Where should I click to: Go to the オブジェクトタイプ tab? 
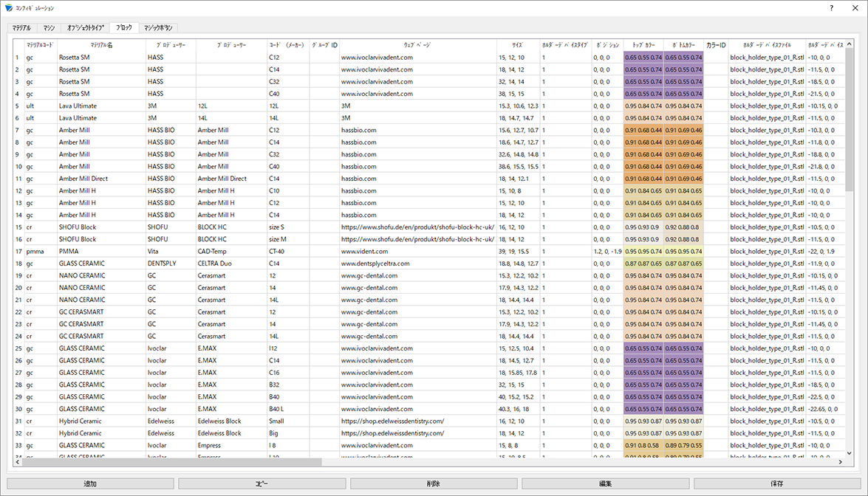(x=85, y=27)
